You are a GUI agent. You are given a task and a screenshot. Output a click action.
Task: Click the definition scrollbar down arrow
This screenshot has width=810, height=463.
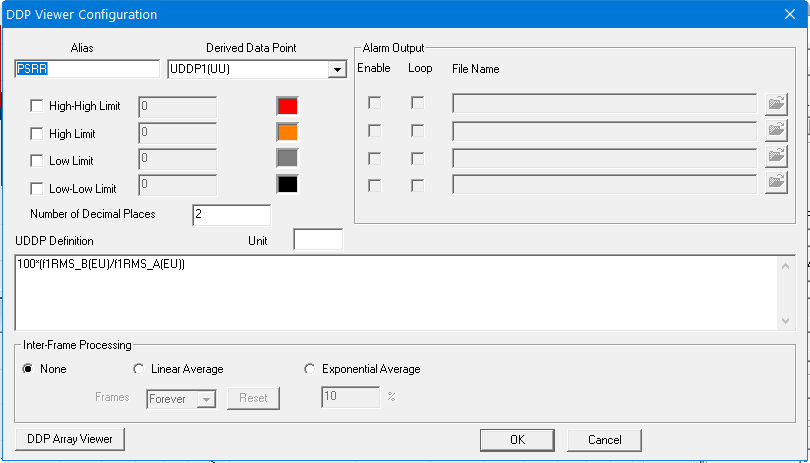[785, 320]
